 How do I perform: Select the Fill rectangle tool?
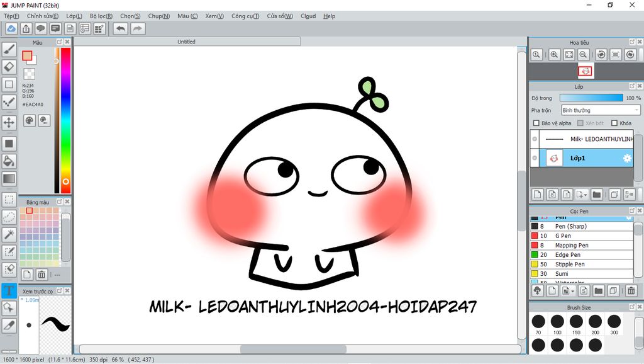coord(9,144)
